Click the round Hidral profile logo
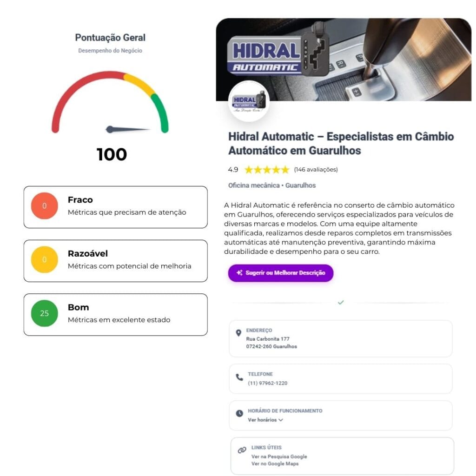 coord(249,102)
